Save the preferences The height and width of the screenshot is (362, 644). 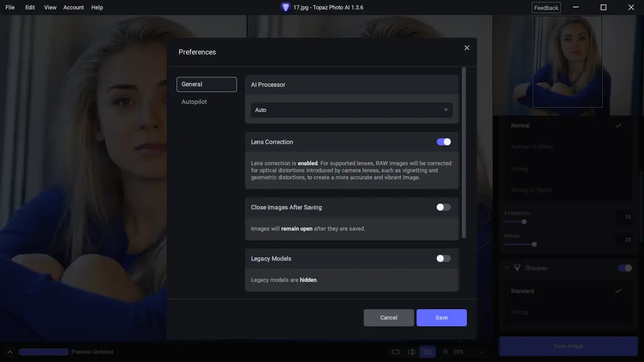click(442, 318)
